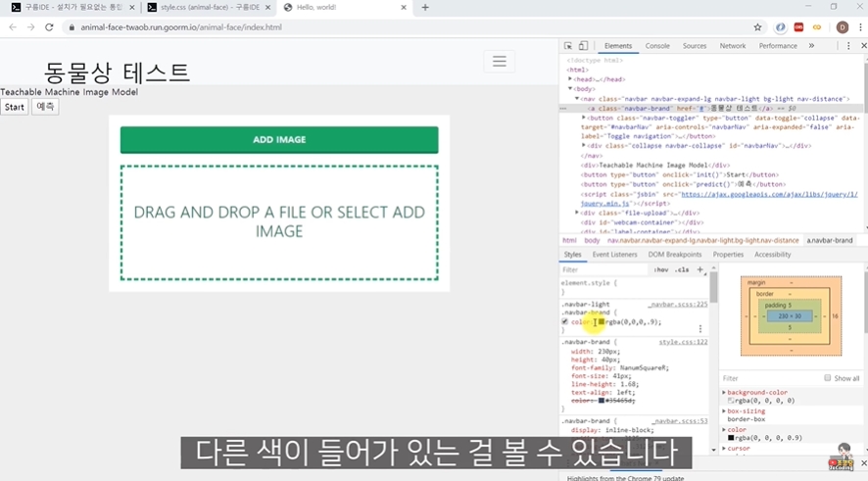Close the style.css tab
Image resolution: width=868 pixels, height=481 pixels.
[267, 7]
